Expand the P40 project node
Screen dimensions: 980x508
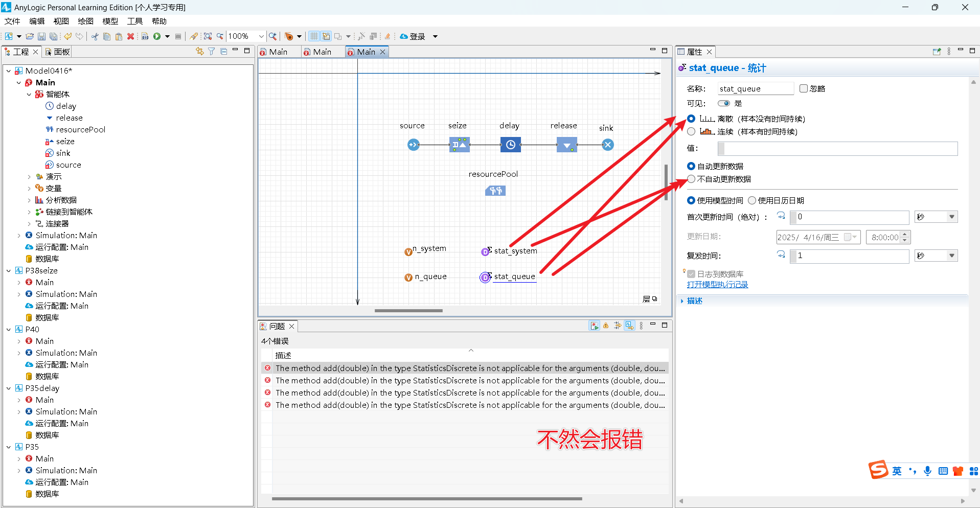click(x=8, y=329)
